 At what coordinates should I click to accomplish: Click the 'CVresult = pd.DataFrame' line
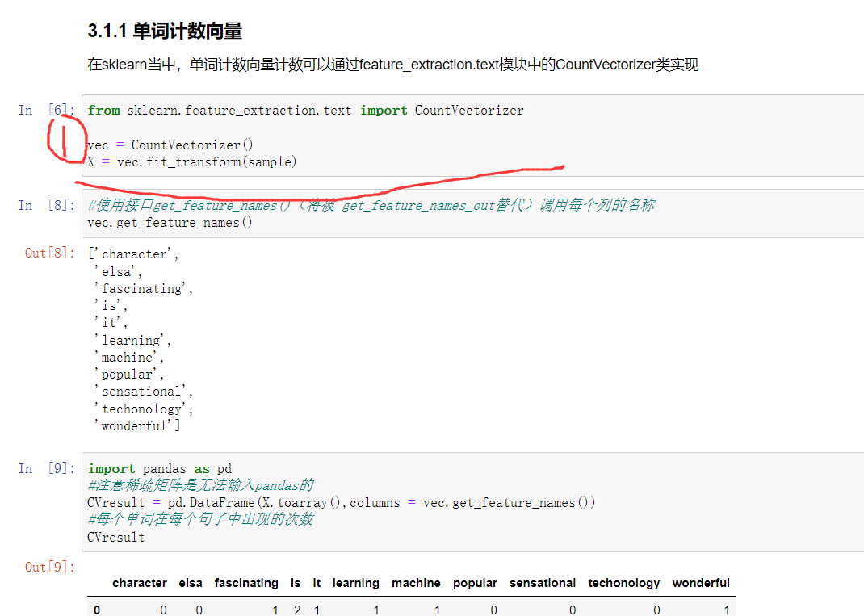click(341, 502)
